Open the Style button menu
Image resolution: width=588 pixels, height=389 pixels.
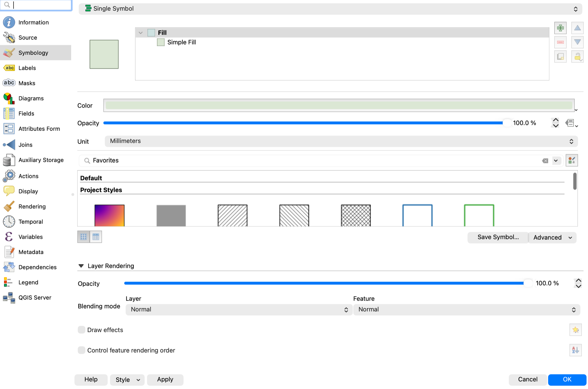click(x=127, y=380)
